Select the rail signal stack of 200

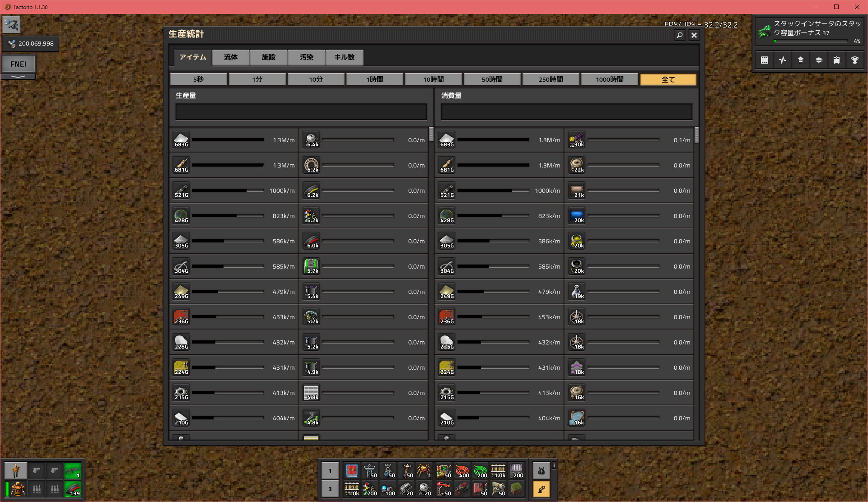(x=370, y=489)
